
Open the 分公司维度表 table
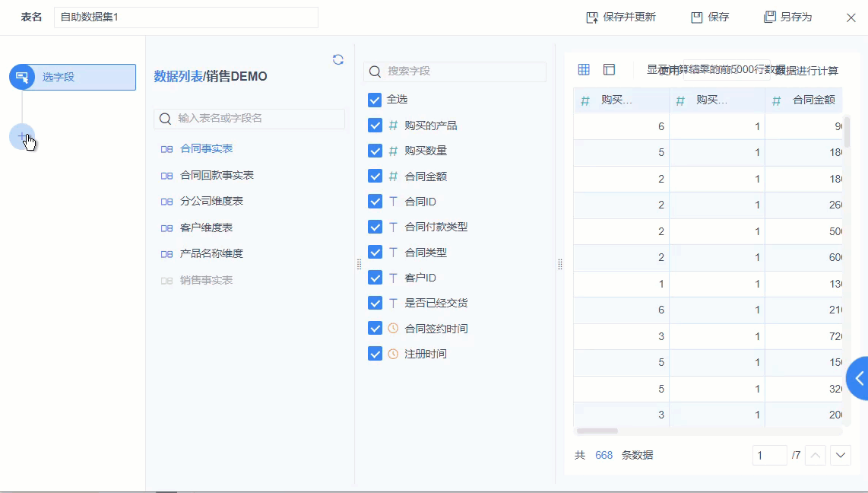point(211,202)
